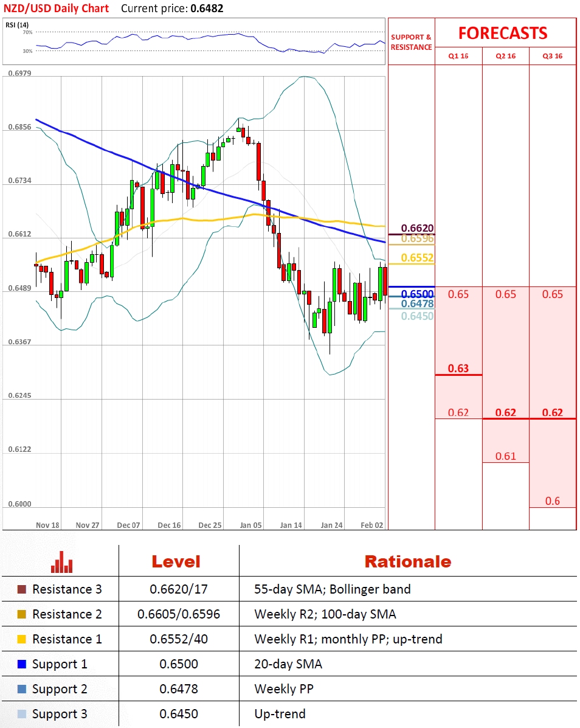Select the Q1 16 forecast column header
This screenshot has width=580, height=728.
(458, 56)
